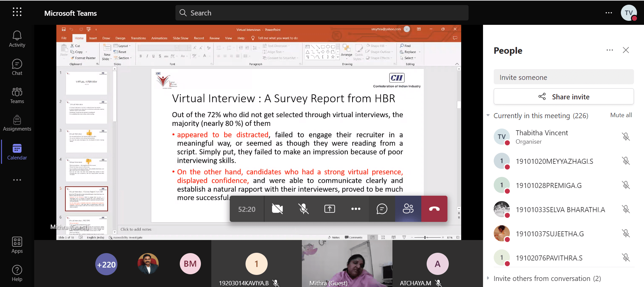Open the Activity feed in the sidebar
This screenshot has height=287, width=644.
(x=17, y=39)
